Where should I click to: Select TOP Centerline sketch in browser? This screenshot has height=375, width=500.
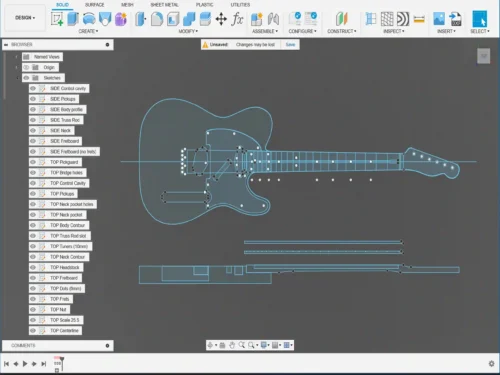[x=64, y=331]
